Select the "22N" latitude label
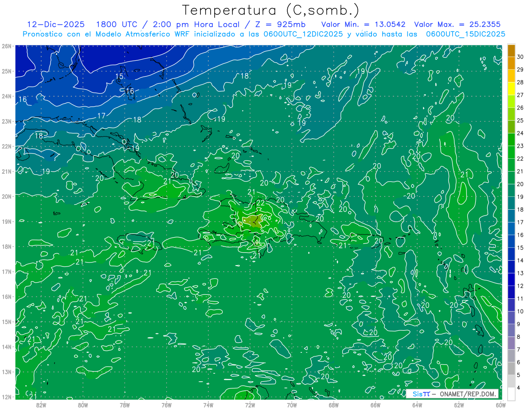Screen dimensions: 532x411 click(7, 146)
